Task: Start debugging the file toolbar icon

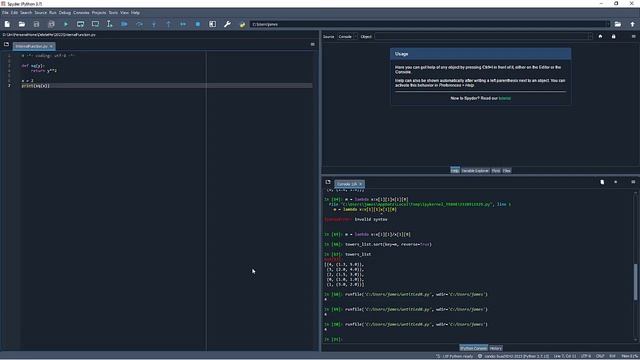Action: pyautogui.click(x=124, y=24)
